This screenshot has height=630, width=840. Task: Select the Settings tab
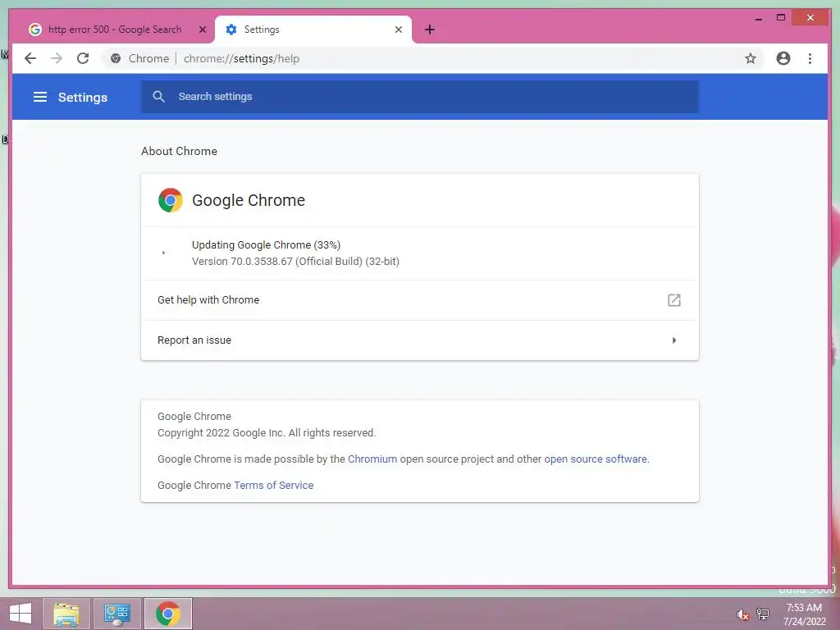click(314, 30)
